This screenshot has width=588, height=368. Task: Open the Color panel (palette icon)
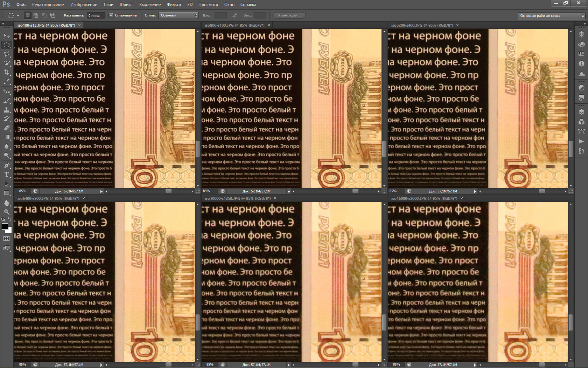[x=581, y=44]
